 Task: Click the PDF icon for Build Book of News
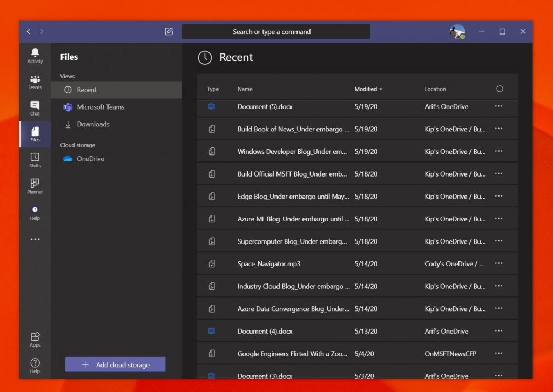click(212, 129)
